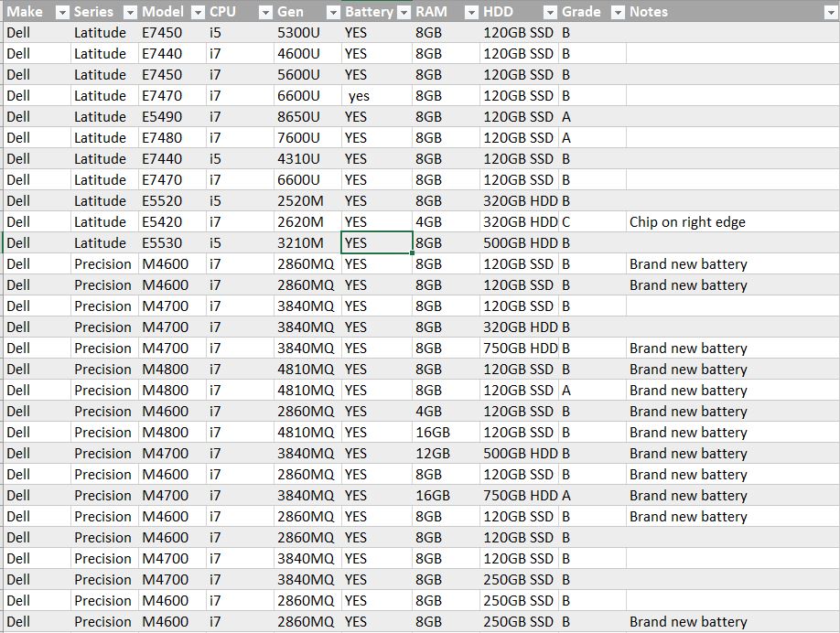Select the Gen cell 4310U

(308, 158)
